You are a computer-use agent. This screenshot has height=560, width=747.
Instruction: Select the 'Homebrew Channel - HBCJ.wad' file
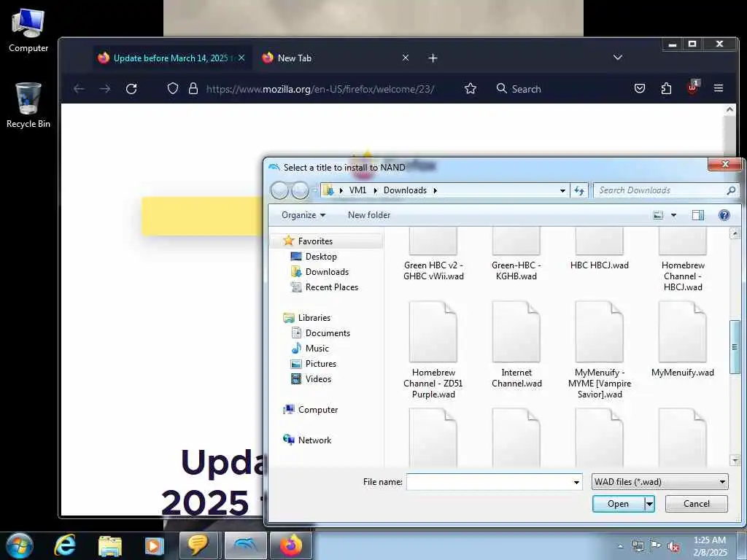click(x=683, y=260)
